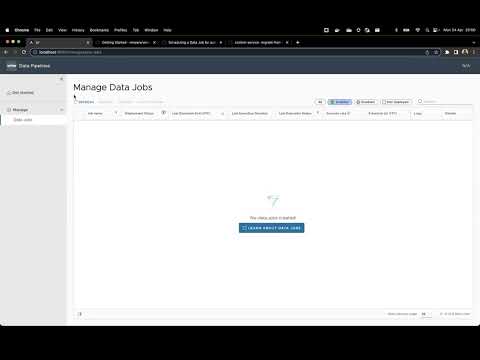The image size is (480, 360).
Task: Switch to the control-service browser tab
Action: [x=257, y=43]
